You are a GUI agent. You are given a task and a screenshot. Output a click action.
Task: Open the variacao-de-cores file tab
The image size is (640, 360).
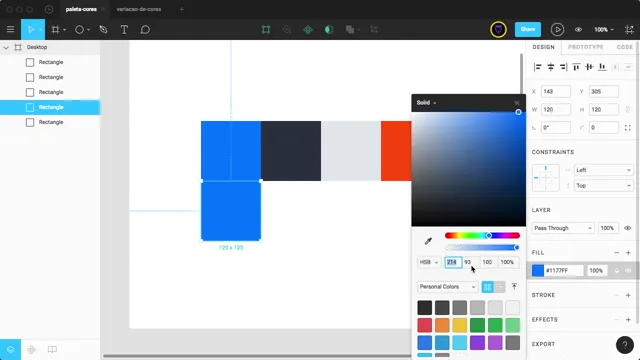click(x=139, y=9)
